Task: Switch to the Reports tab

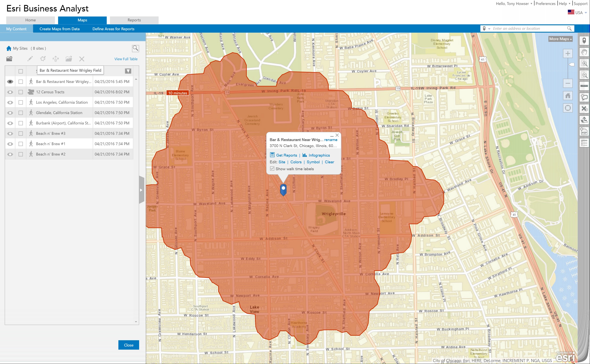Action: (x=134, y=20)
